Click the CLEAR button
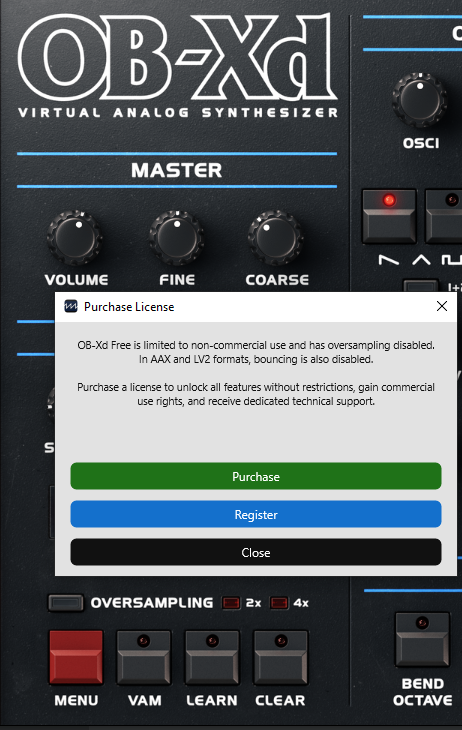 pyautogui.click(x=281, y=657)
